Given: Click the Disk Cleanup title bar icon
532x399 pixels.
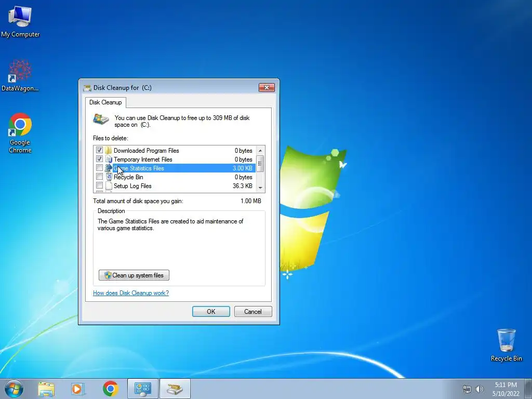Looking at the screenshot, I should click(87, 88).
